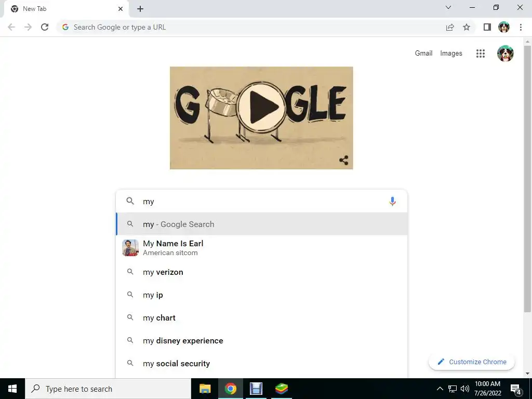This screenshot has height=399, width=532.
Task: Open Gmail link
Action: [423, 54]
